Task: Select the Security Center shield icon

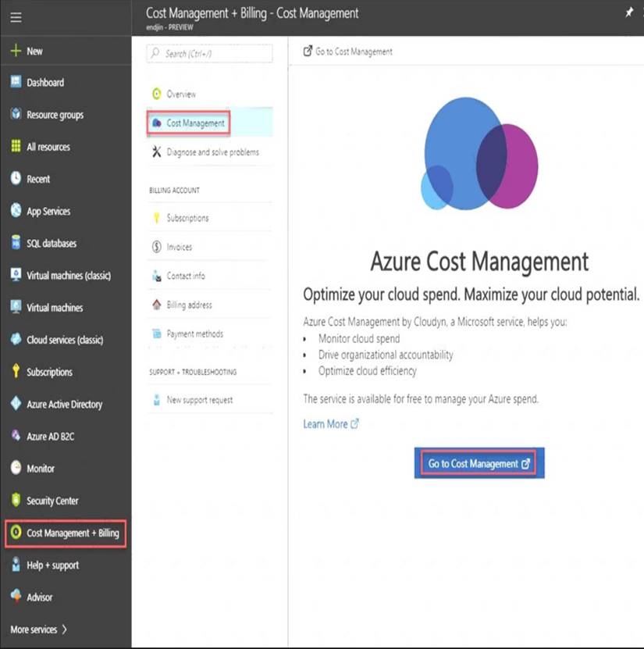Action: (x=16, y=500)
